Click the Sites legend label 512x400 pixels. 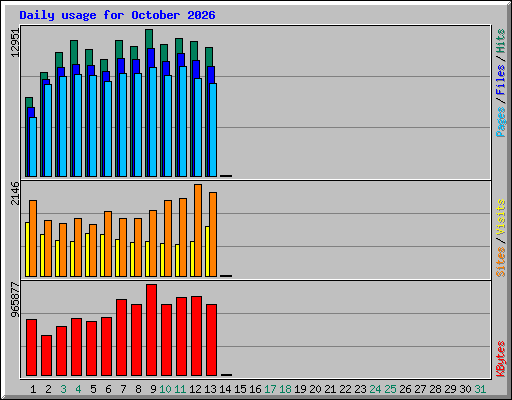(x=501, y=262)
